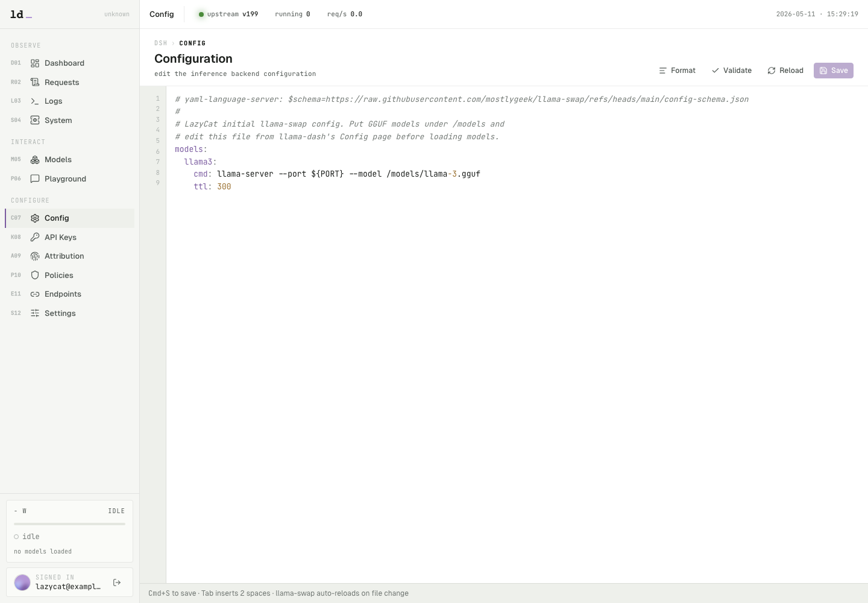
Task: Click the yaml-language-server schema comment
Action: click(x=462, y=99)
